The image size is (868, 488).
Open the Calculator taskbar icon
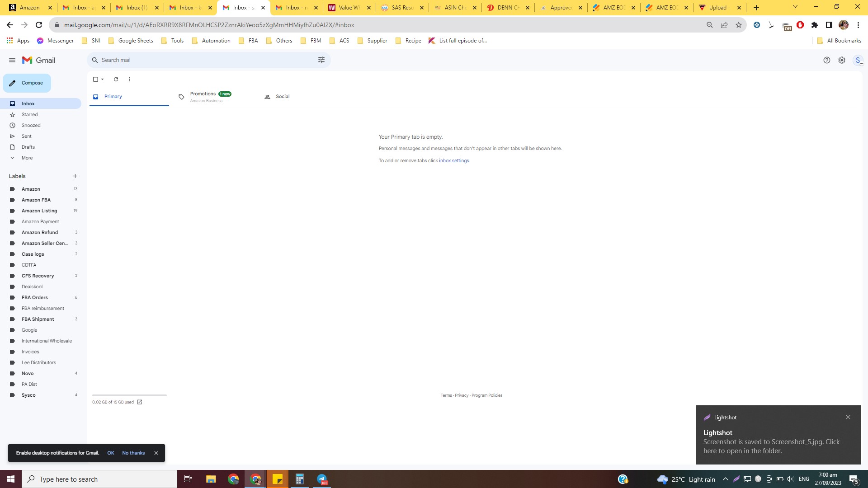pos(299,479)
